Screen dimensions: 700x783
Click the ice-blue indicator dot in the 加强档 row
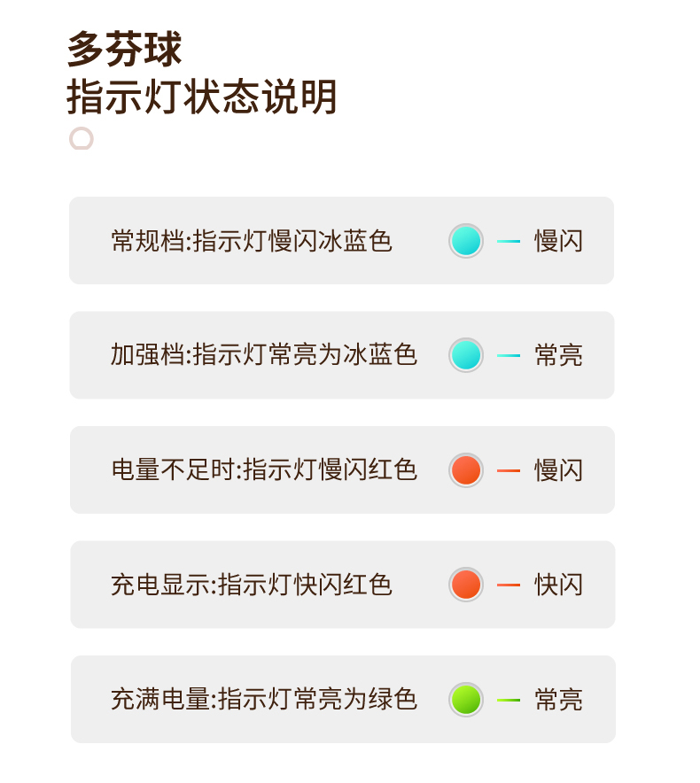[466, 355]
